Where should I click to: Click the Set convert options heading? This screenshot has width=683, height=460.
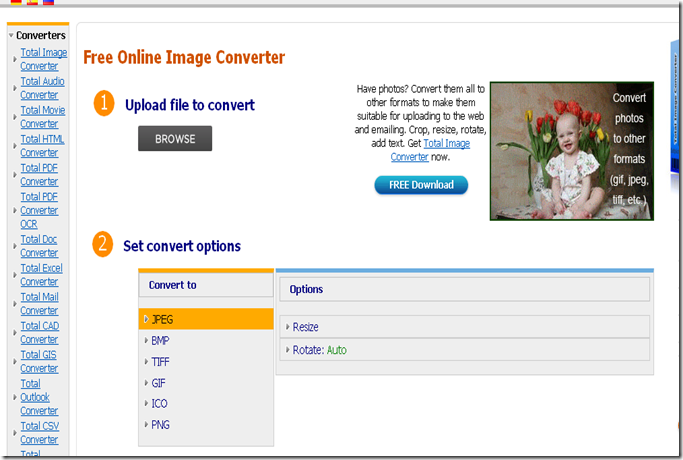click(182, 246)
